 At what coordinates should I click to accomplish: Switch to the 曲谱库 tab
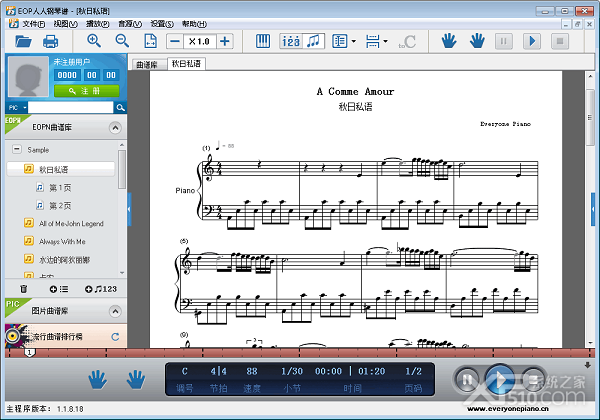pyautogui.click(x=148, y=64)
